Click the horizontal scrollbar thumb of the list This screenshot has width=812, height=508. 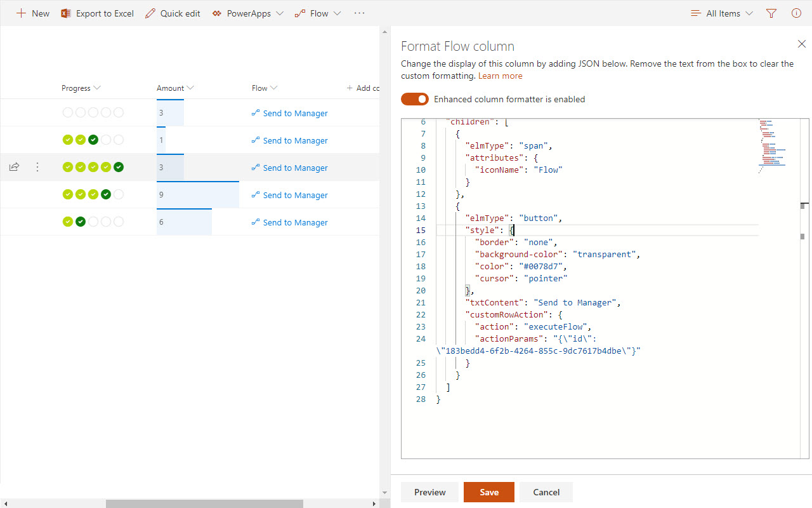point(204,504)
